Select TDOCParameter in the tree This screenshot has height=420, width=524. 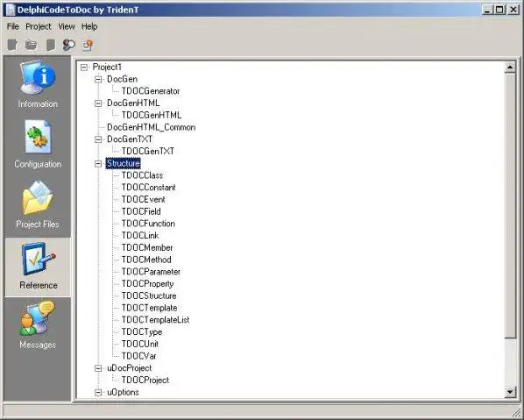click(151, 272)
